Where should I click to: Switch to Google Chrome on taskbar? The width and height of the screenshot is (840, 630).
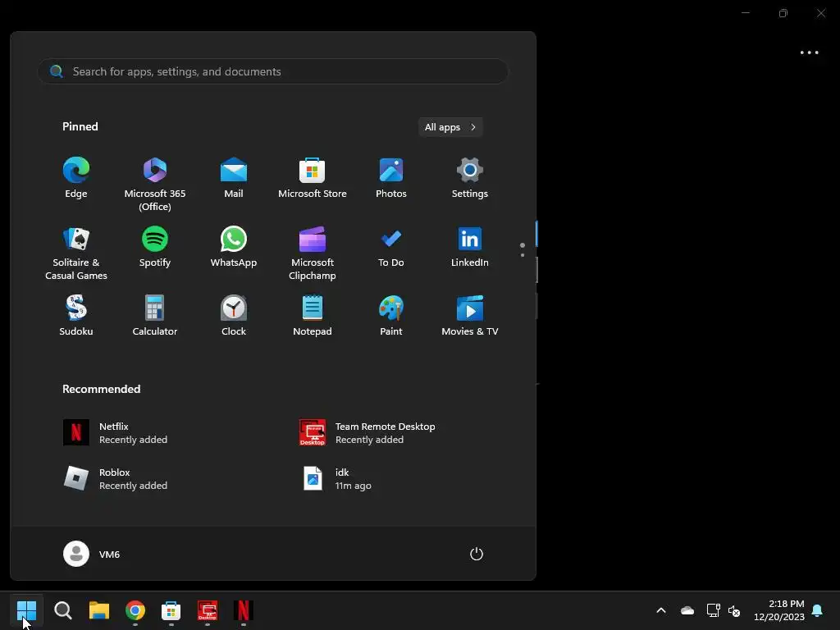(135, 610)
